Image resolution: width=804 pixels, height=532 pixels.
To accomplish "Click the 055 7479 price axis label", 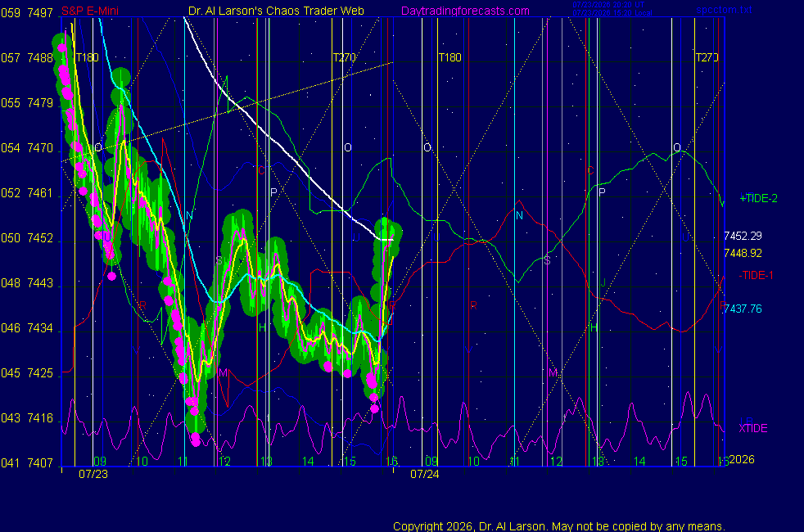I will (x=27, y=103).
